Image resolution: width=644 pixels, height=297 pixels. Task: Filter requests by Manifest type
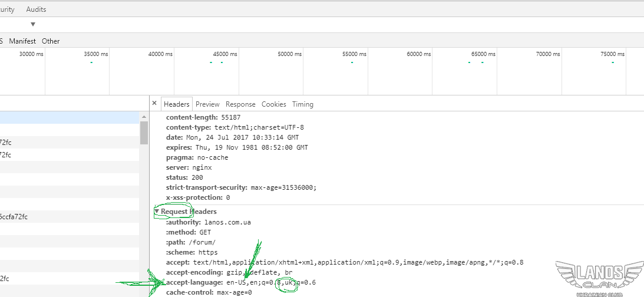(22, 41)
